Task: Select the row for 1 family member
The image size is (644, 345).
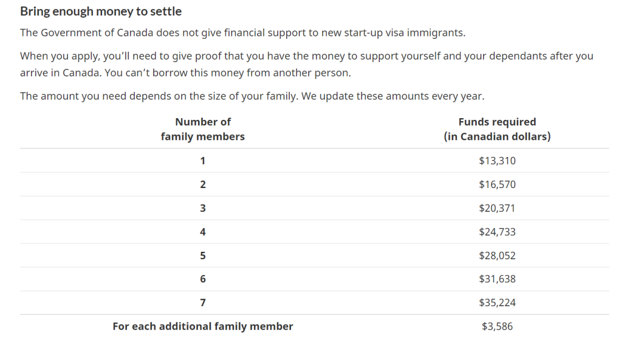Action: click(x=315, y=161)
